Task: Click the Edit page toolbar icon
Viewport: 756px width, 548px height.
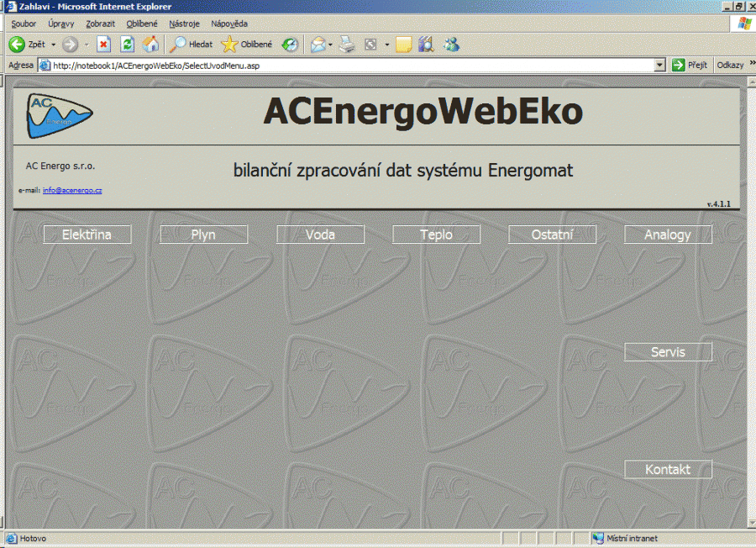Action: [x=370, y=45]
